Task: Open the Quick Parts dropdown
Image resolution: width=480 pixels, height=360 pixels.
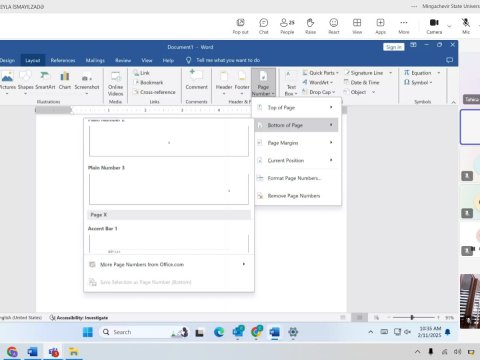Action: (320, 73)
